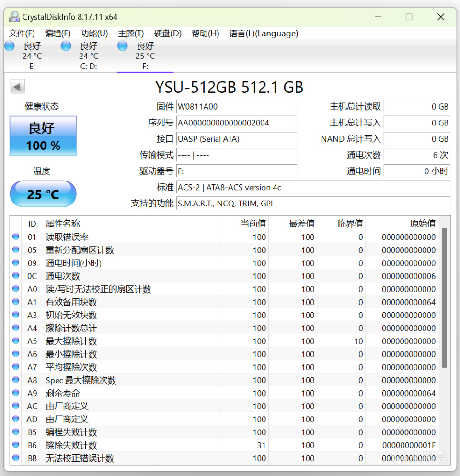Open the 帮助(H) menu
This screenshot has width=460, height=476.
click(206, 34)
